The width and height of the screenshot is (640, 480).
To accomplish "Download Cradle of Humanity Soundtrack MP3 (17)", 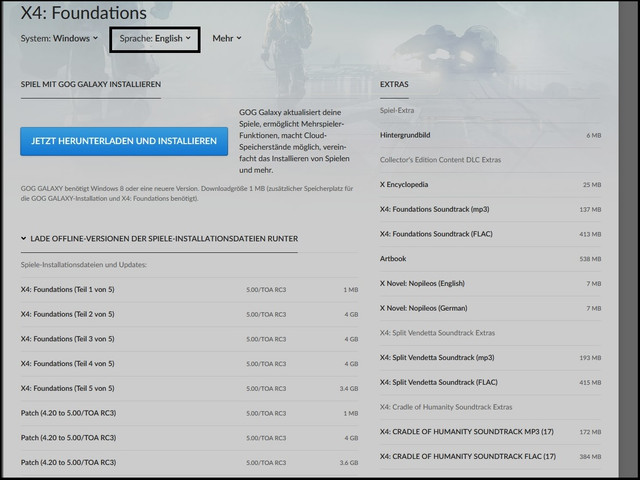I will 490,432.
